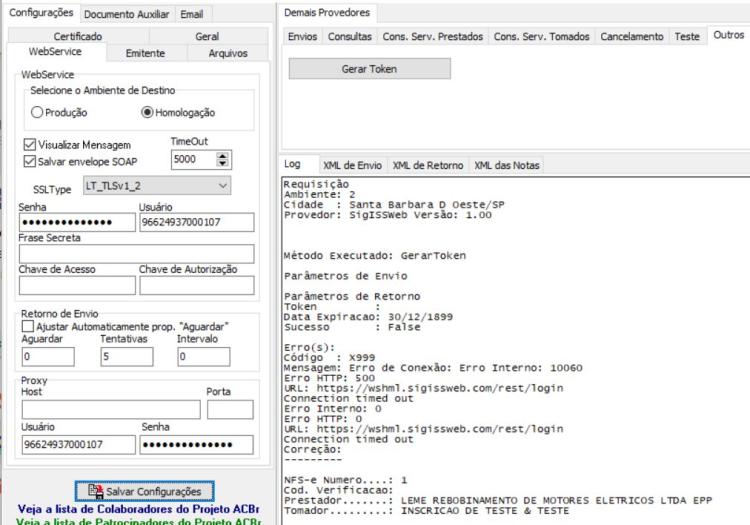Click the Proxy Host field
Image resolution: width=750 pixels, height=525 pixels.
tap(111, 410)
